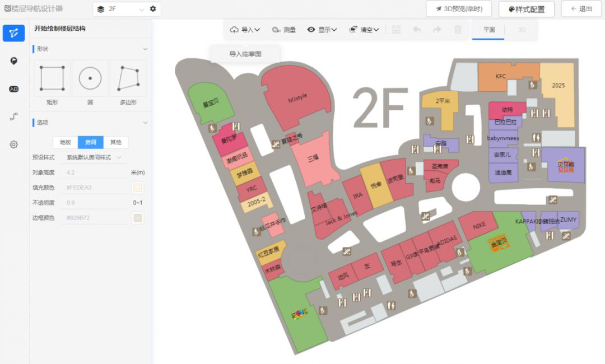Choose 导入临摹图 from import menu
The image size is (605, 364).
(245, 54)
